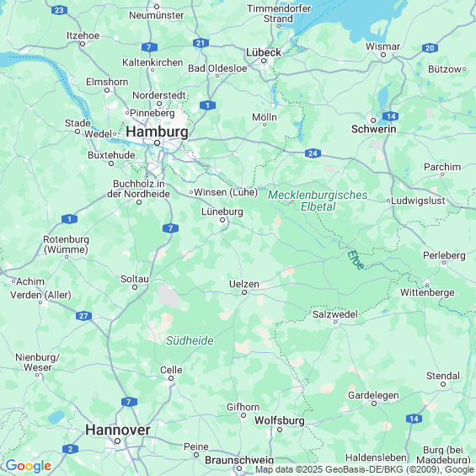Click the A23 highway shield near Itzehoe
476x476 pixels.
[x=59, y=11]
